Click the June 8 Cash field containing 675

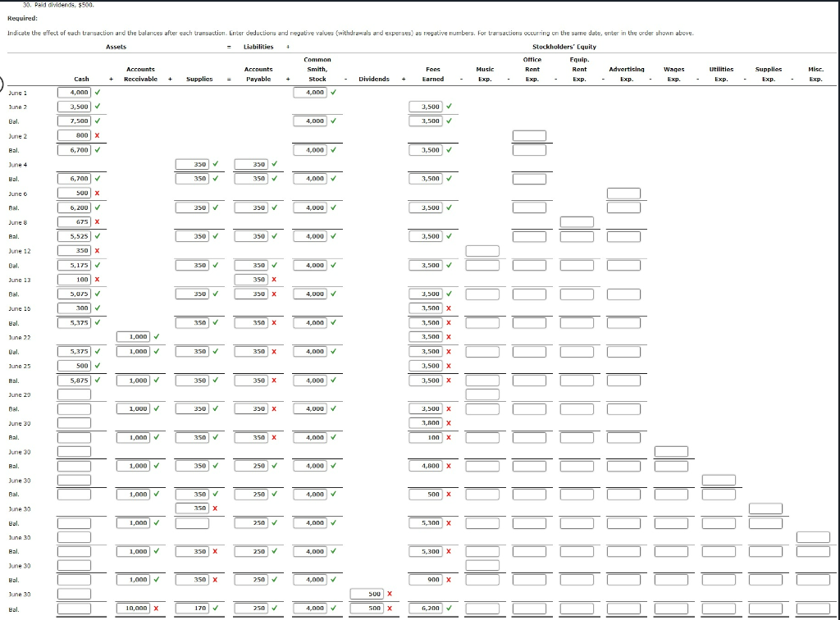point(75,221)
